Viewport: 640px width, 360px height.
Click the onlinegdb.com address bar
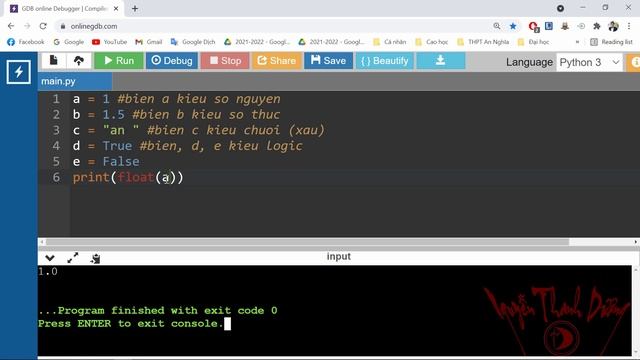tap(273, 26)
